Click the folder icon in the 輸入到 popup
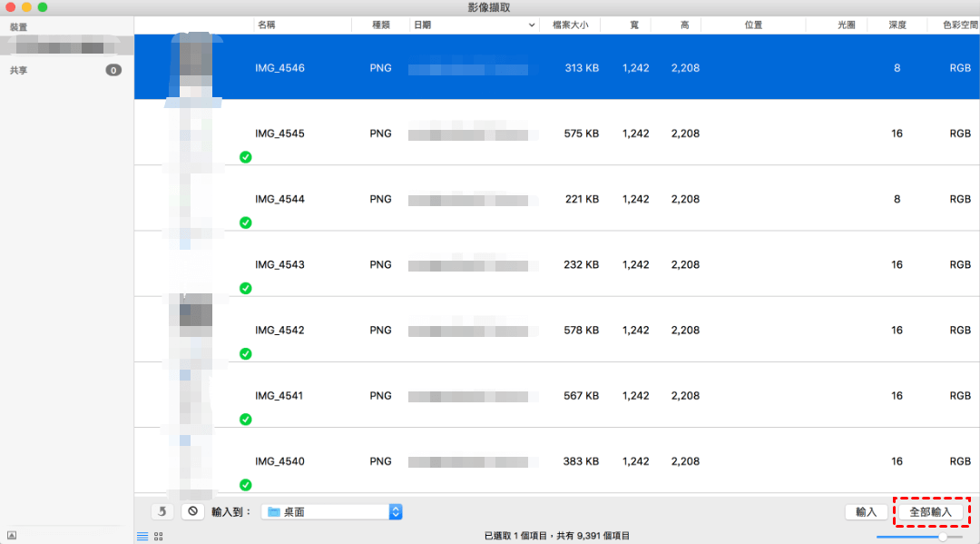980x544 pixels. click(x=274, y=512)
